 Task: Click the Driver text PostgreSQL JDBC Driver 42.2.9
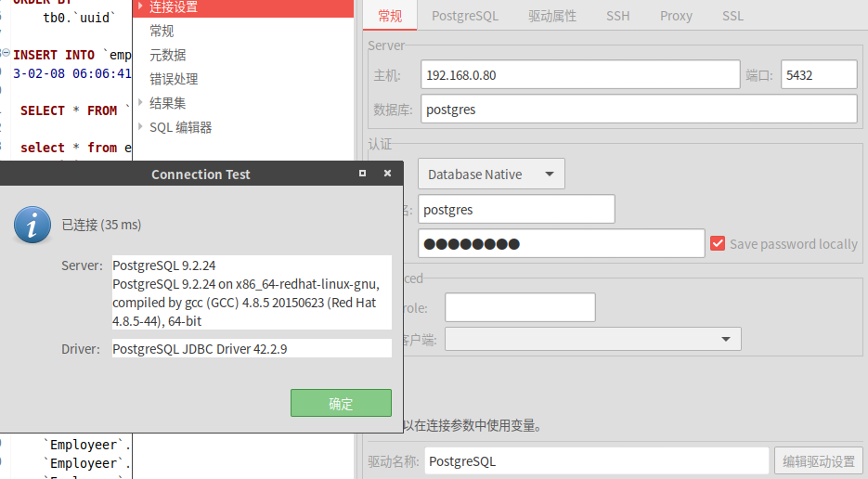pos(200,349)
